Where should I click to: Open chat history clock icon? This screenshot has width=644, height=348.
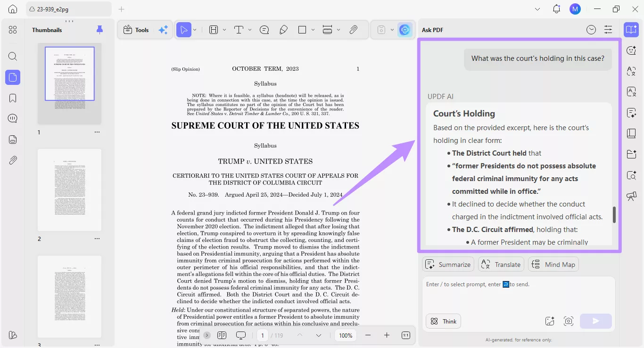tap(591, 30)
